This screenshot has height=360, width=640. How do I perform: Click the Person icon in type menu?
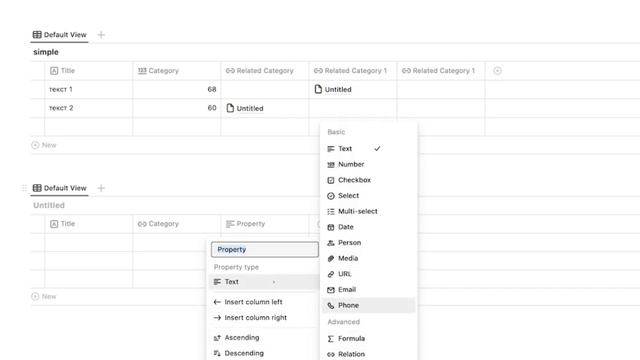(331, 243)
